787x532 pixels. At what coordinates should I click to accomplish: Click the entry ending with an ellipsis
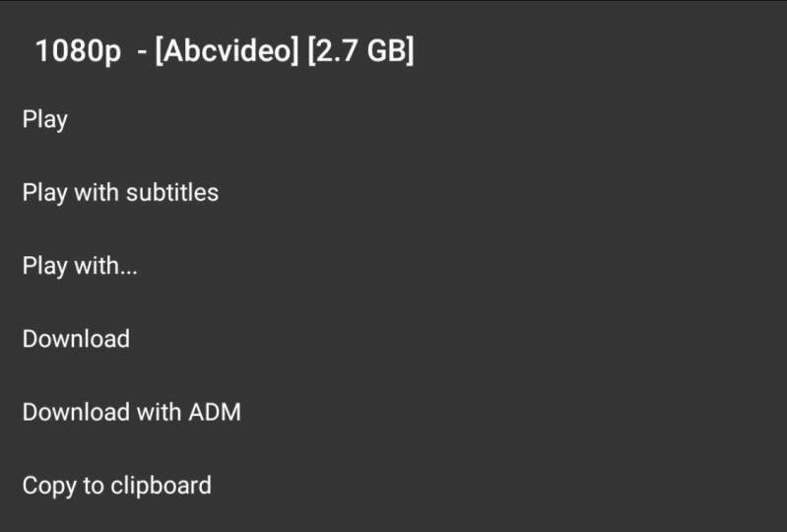pos(80,265)
